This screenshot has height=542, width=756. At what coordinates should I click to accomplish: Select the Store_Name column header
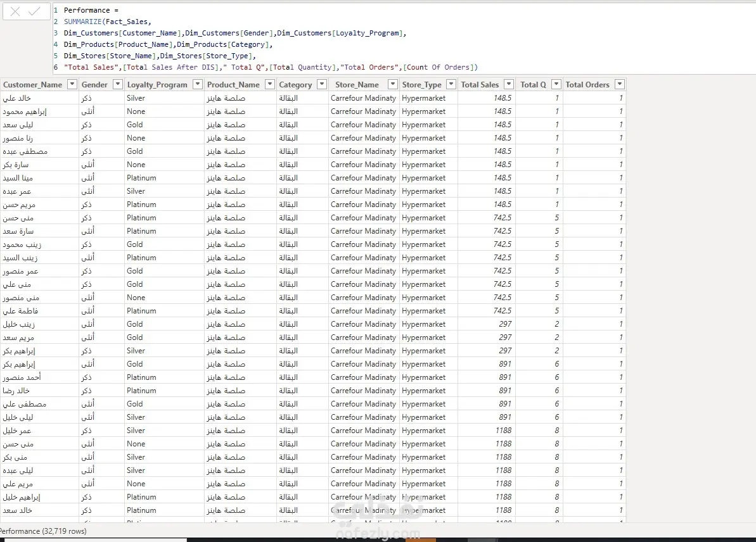pos(357,85)
